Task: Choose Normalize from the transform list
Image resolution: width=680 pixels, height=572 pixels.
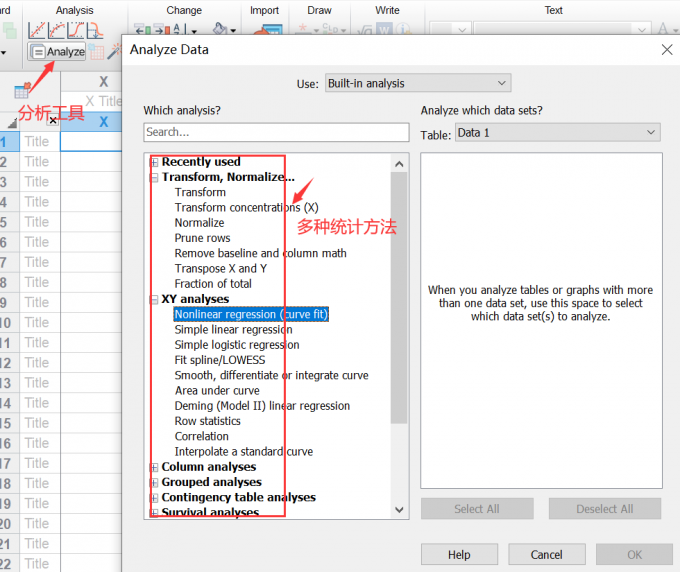Action: [199, 223]
